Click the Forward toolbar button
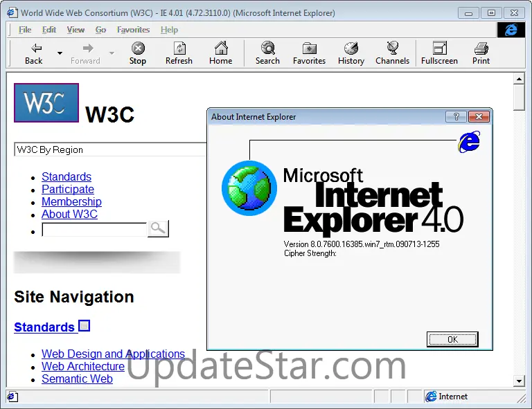This screenshot has width=532, height=409. coord(85,53)
